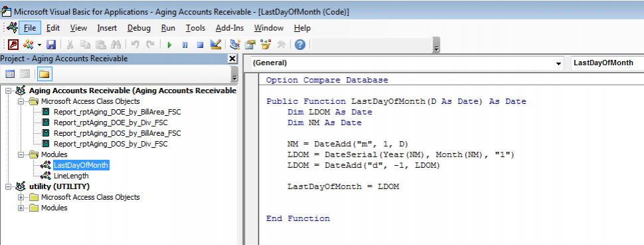Click the Redo toolbar icon

[x=150, y=45]
